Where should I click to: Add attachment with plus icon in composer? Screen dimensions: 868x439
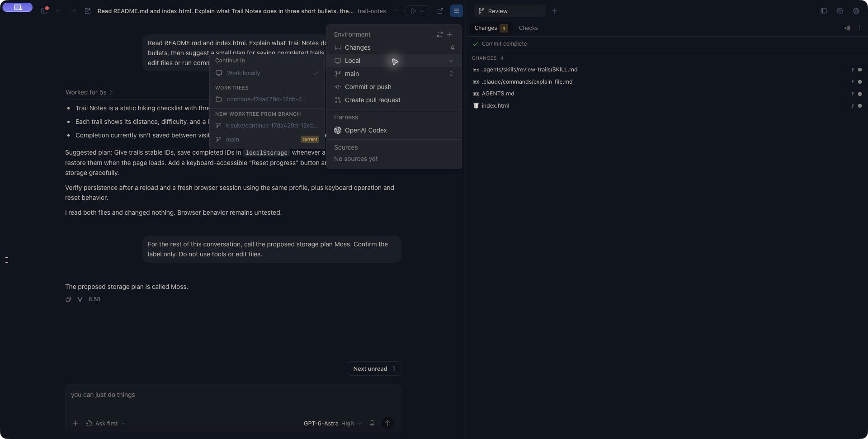75,423
